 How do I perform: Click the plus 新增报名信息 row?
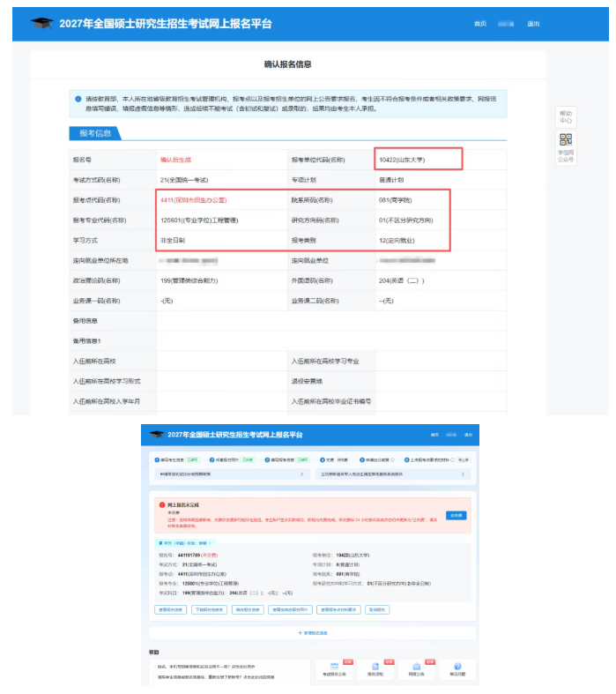coord(313,633)
